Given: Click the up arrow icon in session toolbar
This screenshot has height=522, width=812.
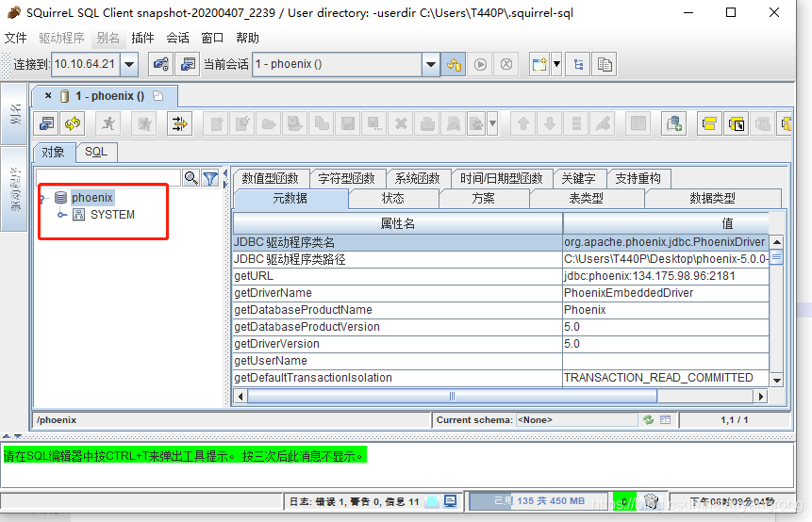Looking at the screenshot, I should click(523, 123).
